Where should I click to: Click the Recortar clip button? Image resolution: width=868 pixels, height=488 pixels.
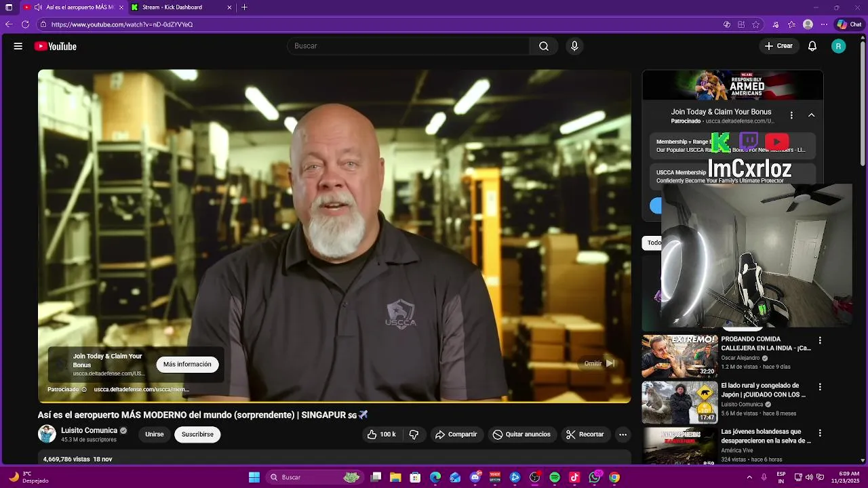pos(585,434)
